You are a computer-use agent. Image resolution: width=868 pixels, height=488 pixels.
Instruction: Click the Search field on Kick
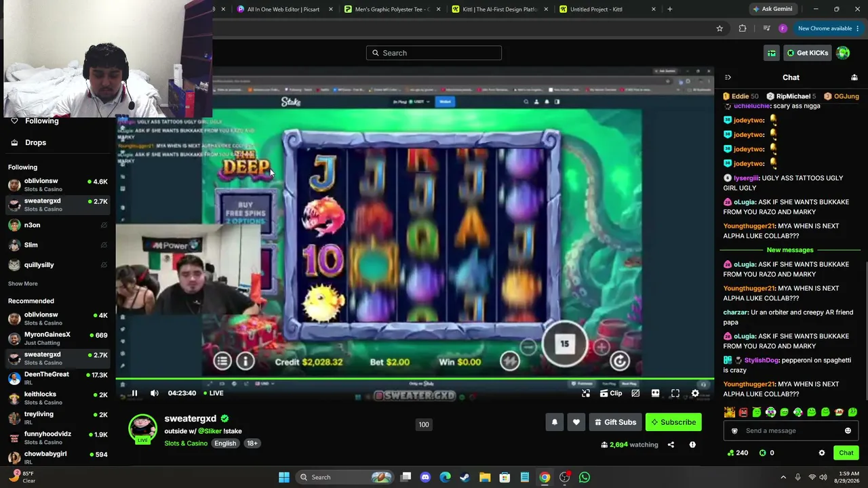coord(434,53)
